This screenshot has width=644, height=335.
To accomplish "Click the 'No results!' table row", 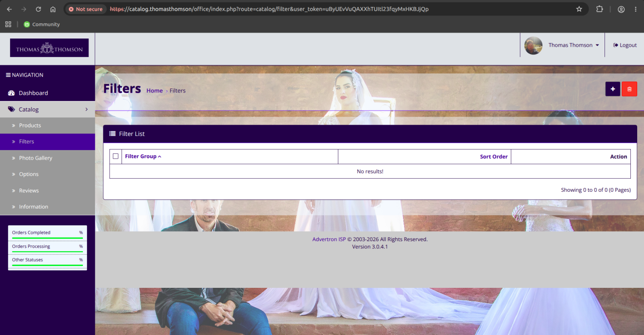I will pyautogui.click(x=370, y=171).
